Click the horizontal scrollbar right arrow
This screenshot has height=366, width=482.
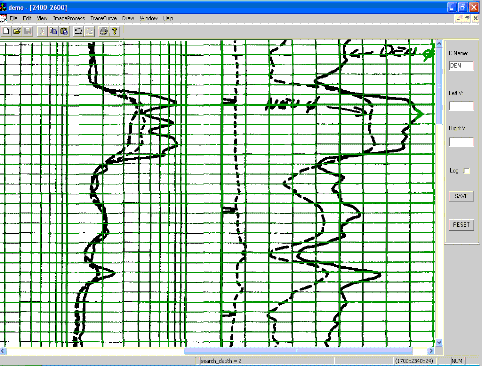click(x=431, y=351)
